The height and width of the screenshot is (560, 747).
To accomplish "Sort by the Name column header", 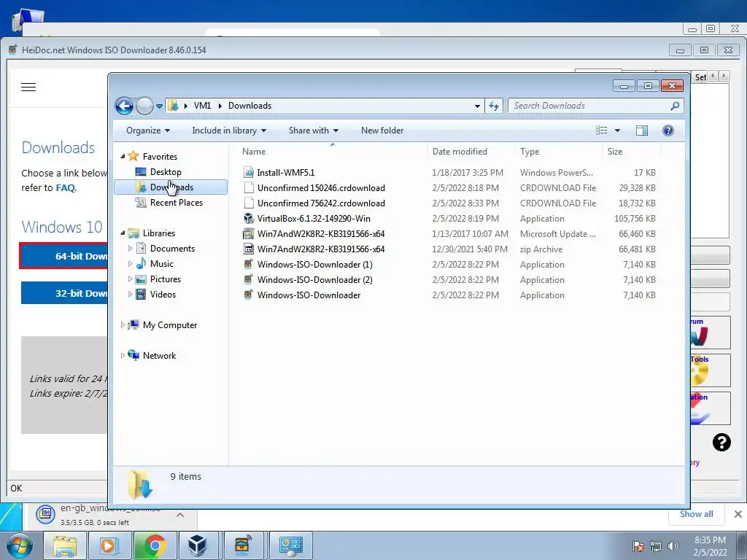I will click(x=332, y=152).
